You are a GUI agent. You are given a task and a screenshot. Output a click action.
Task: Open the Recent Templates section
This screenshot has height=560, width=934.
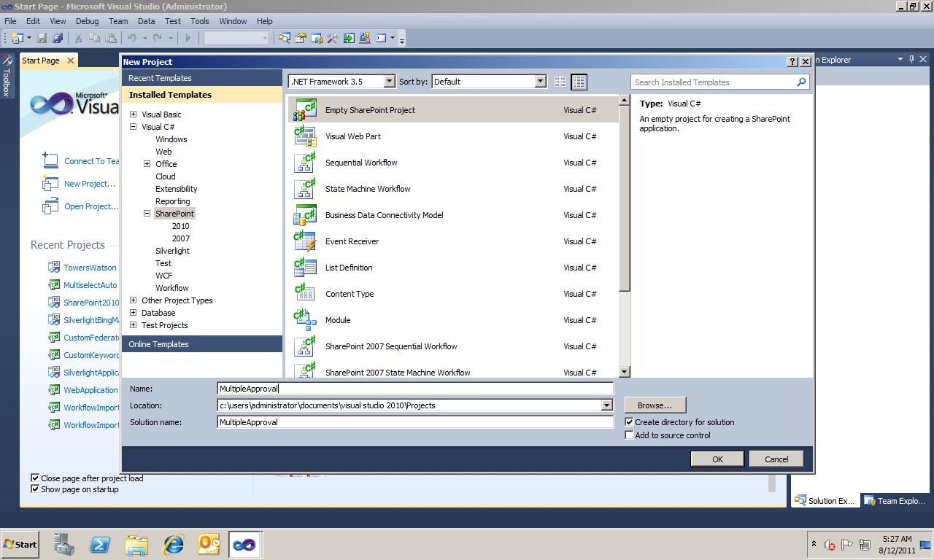pos(202,78)
